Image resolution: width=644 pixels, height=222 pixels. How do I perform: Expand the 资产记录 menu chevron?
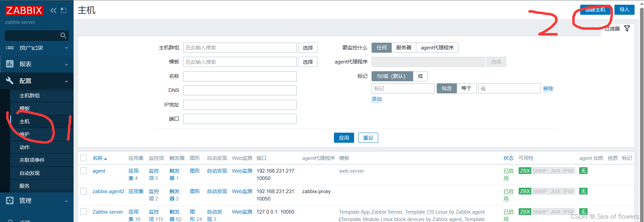[x=66, y=48]
